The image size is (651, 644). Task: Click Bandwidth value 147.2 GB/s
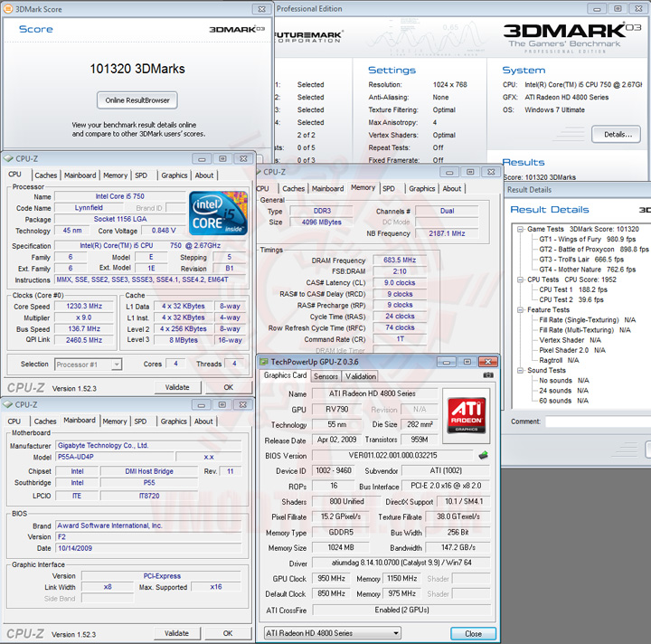[x=458, y=547]
